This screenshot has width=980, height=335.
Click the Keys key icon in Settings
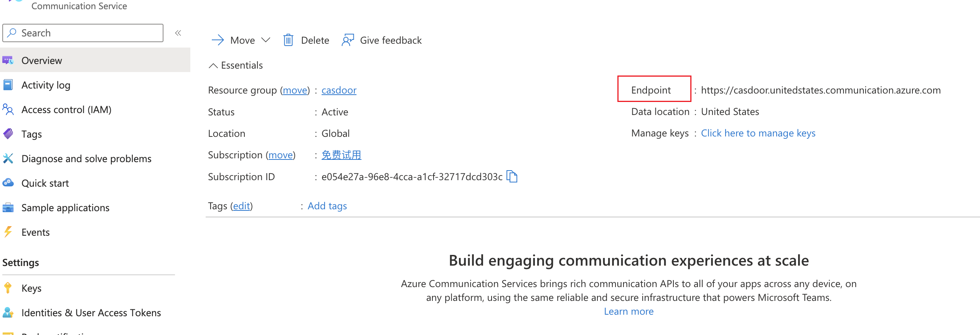click(x=8, y=288)
